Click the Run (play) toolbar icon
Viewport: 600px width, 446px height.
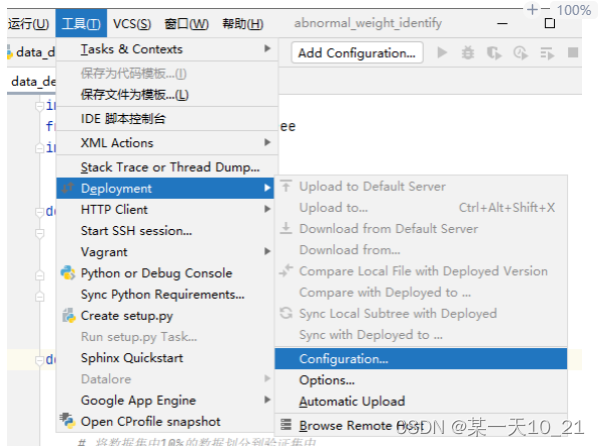pyautogui.click(x=442, y=53)
